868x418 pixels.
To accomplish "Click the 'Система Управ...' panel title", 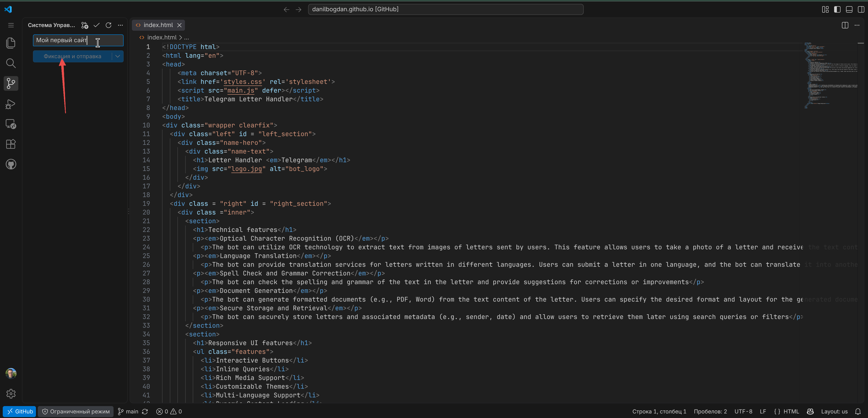I will click(51, 25).
